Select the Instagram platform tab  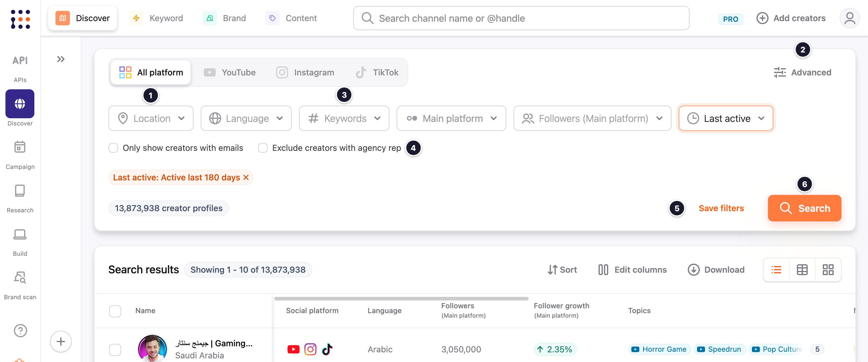(305, 72)
